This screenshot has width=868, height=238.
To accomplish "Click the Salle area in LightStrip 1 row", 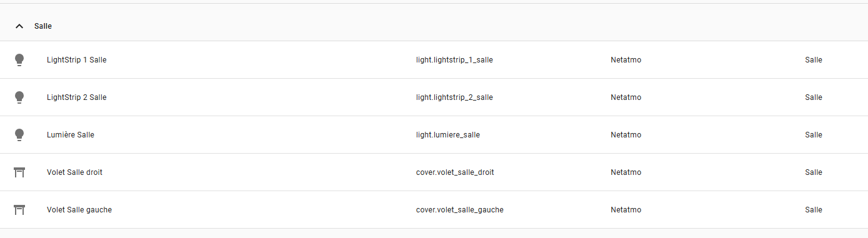I will point(814,60).
